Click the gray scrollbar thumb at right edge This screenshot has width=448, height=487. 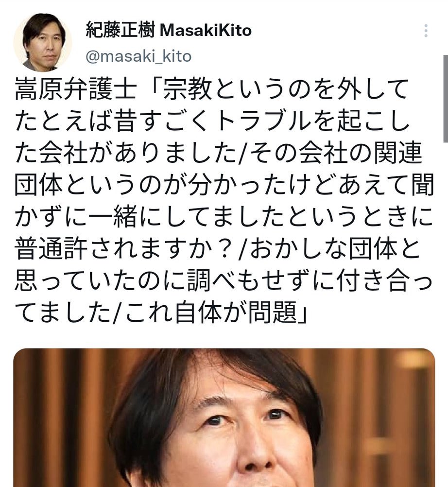coord(446,99)
